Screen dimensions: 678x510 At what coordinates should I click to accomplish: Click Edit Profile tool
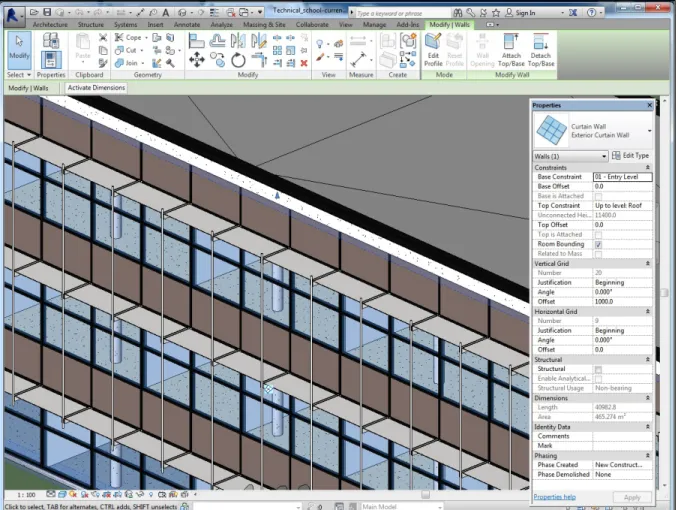433,51
